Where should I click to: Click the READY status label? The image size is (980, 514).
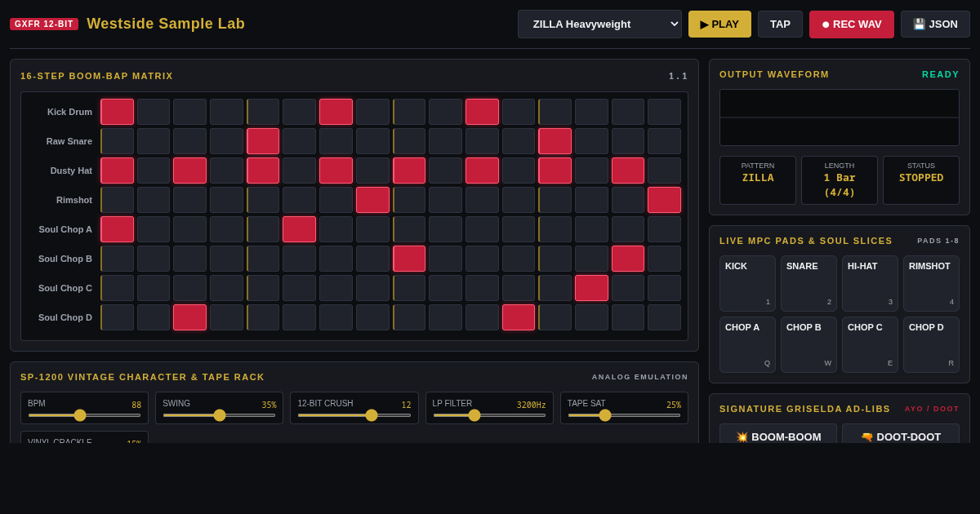(941, 74)
